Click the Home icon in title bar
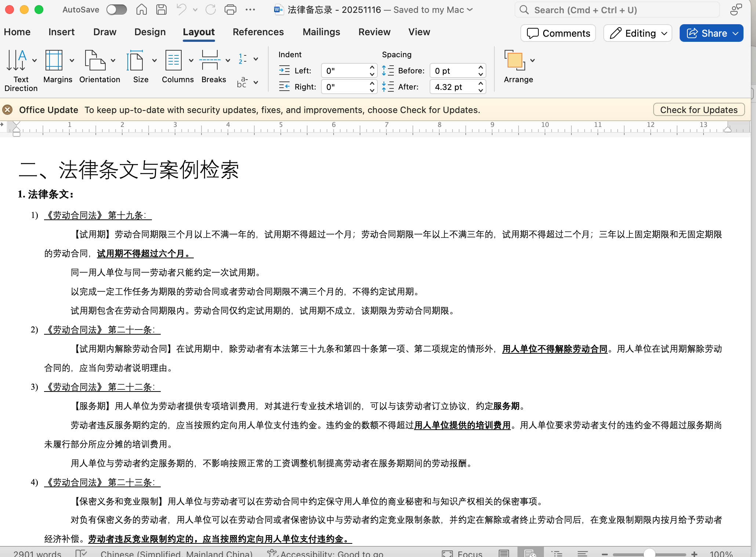This screenshot has width=756, height=557. click(141, 10)
